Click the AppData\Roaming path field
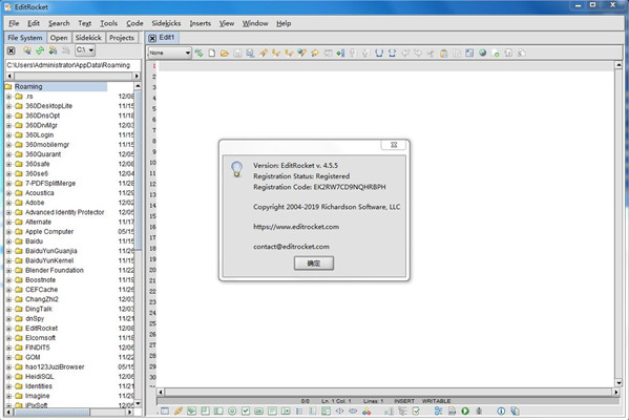This screenshot has width=629, height=420. point(70,65)
